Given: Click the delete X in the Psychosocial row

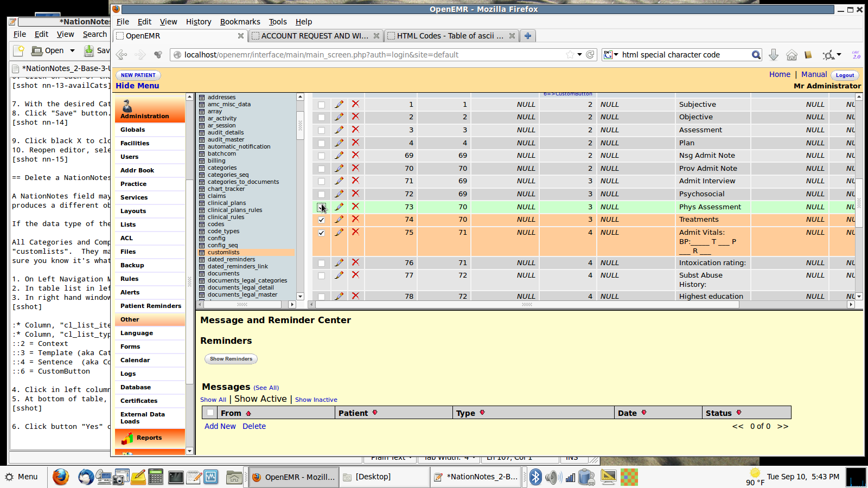Looking at the screenshot, I should click(x=355, y=194).
